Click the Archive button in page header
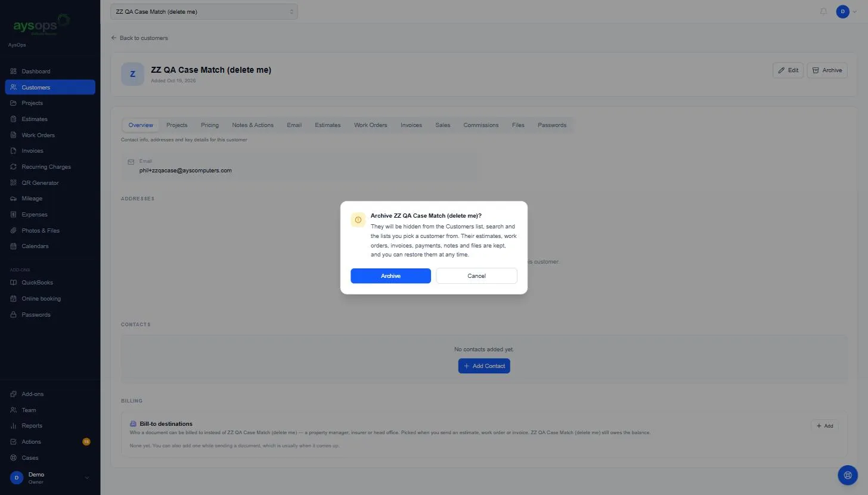The width and height of the screenshot is (868, 495). (827, 70)
